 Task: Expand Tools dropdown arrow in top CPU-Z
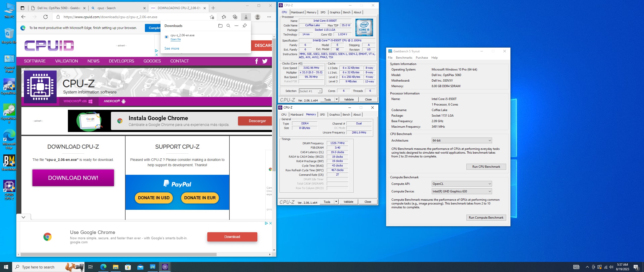click(x=337, y=99)
